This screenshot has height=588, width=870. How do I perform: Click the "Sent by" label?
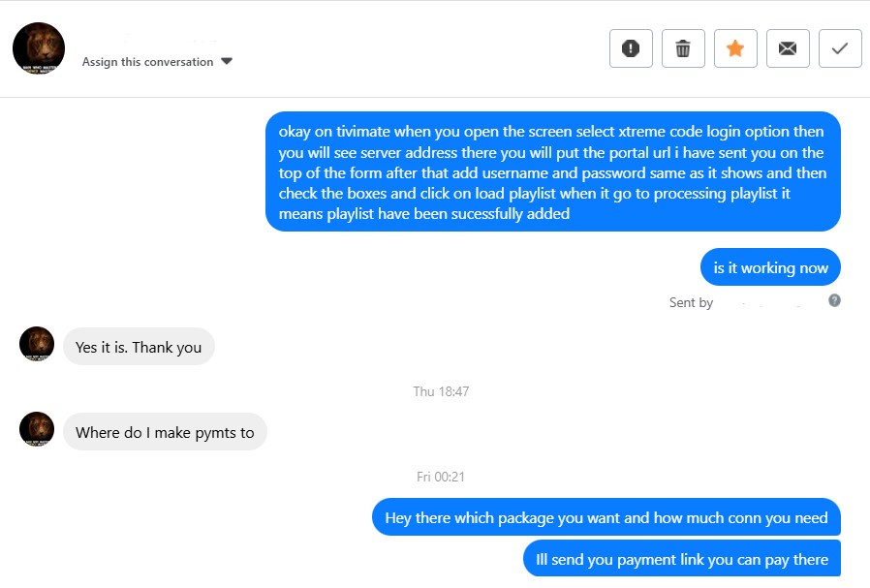[x=691, y=302]
